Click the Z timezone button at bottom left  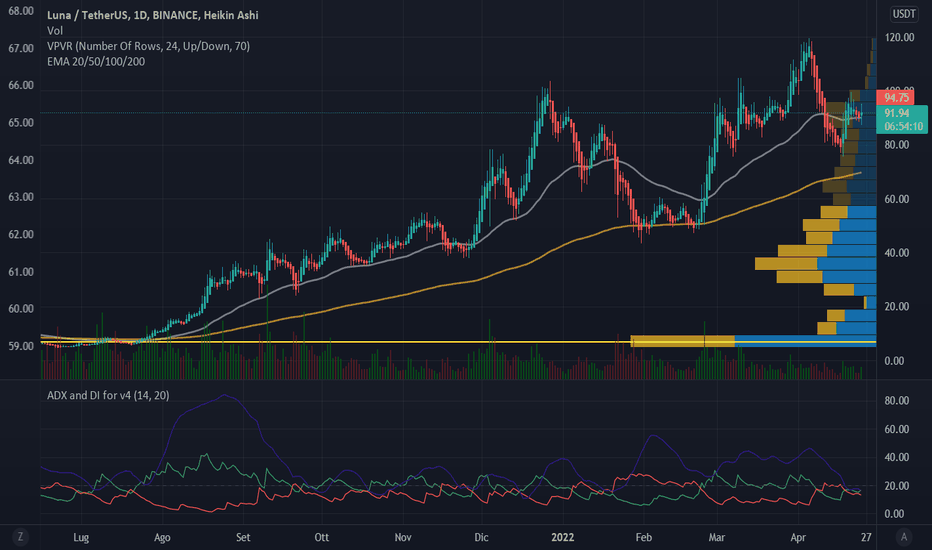tap(20, 537)
